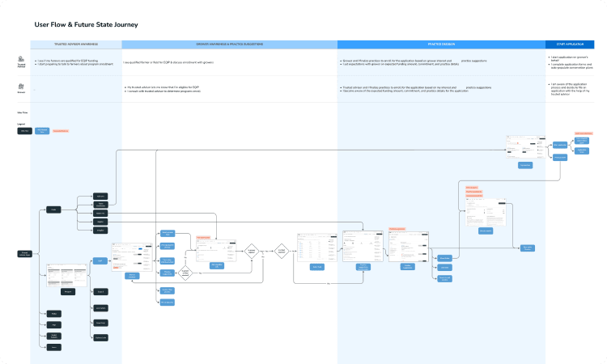Image resolution: width=607 pixels, height=364 pixels.
Task: Click 'I am aware of the application process' text
Action: [x=570, y=89]
